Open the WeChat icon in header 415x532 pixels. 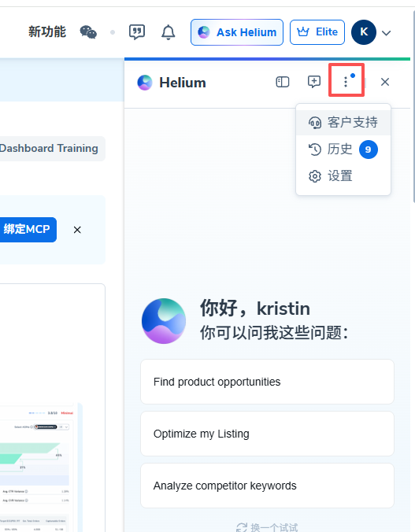coord(88,32)
